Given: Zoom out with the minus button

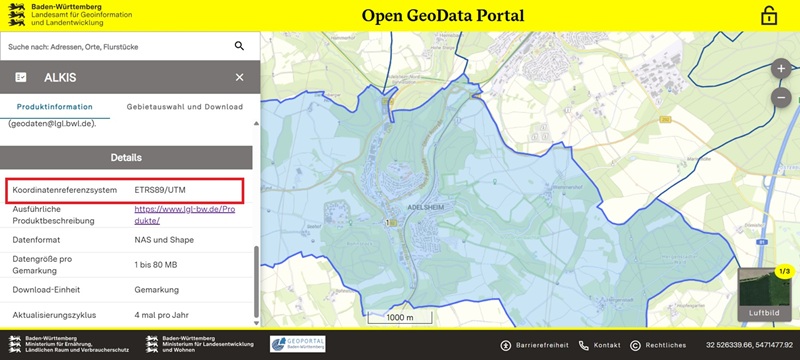Looking at the screenshot, I should [781, 97].
